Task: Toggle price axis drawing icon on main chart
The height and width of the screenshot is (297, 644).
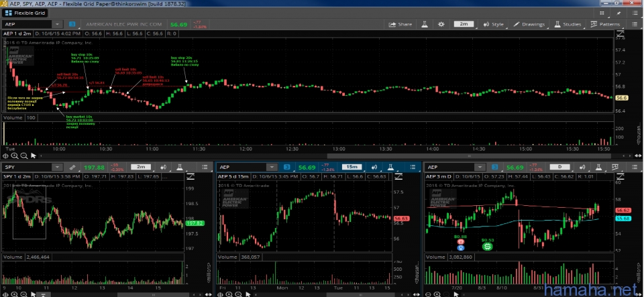Action: 619,34
